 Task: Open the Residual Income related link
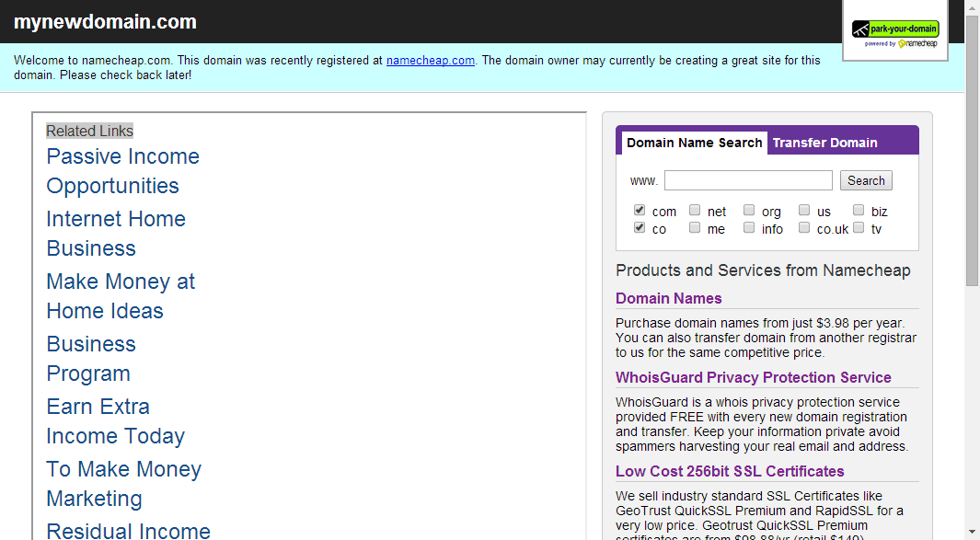point(128,530)
